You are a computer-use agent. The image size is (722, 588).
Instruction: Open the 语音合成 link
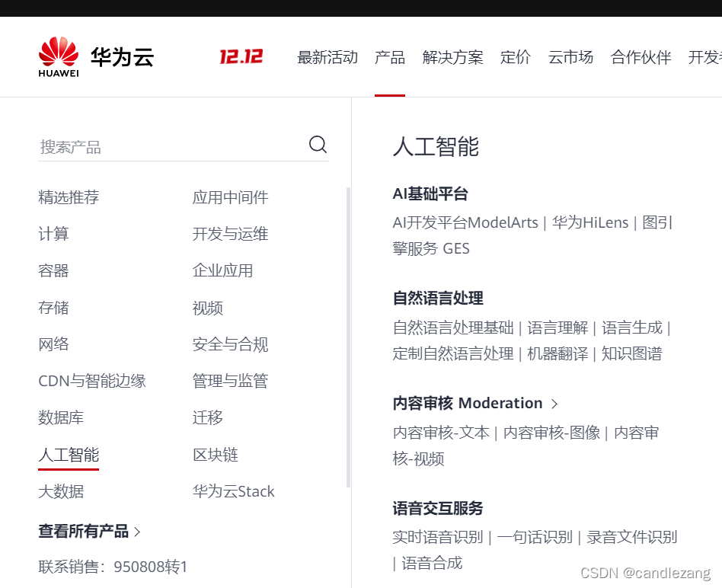(x=432, y=563)
